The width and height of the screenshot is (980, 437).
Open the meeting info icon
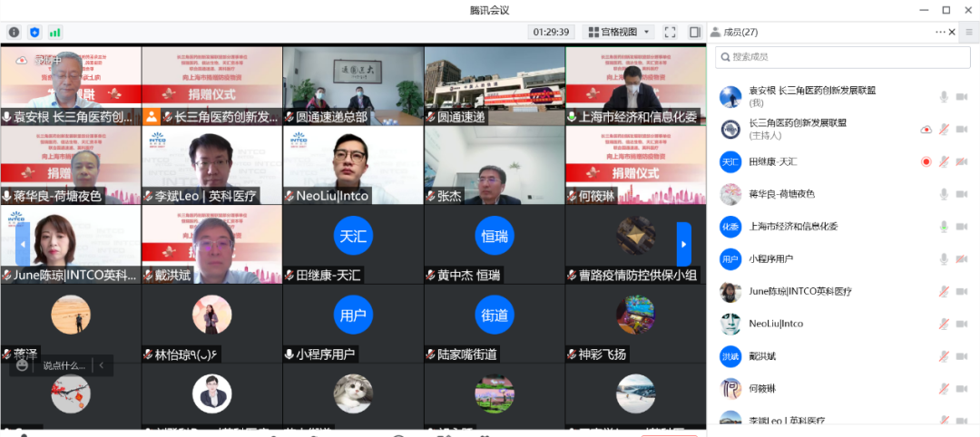click(14, 32)
